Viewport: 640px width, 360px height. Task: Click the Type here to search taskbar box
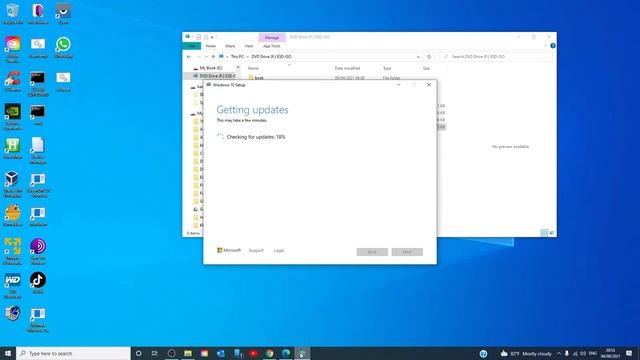[x=73, y=353]
